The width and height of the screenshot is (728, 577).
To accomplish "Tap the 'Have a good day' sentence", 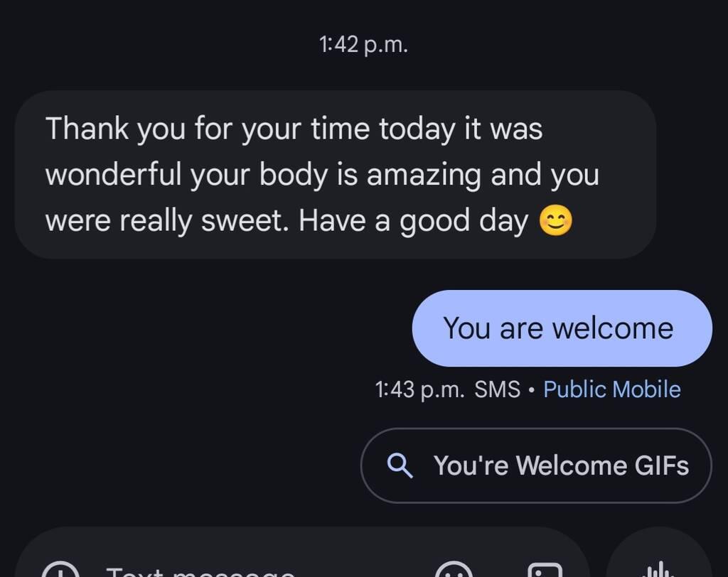I will (x=414, y=222).
